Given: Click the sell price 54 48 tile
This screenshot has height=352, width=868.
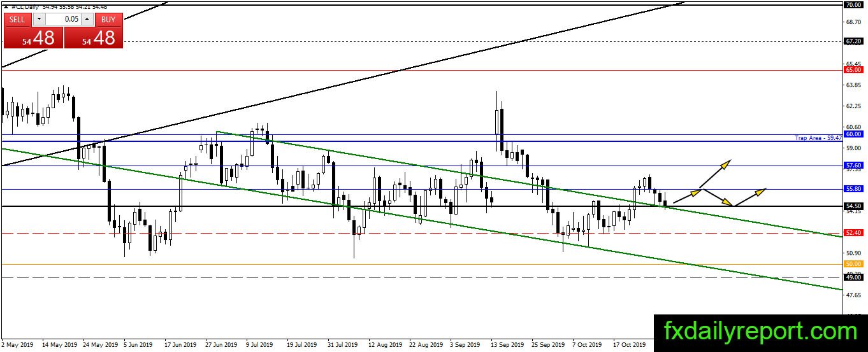Looking at the screenshot, I should coord(33,38).
